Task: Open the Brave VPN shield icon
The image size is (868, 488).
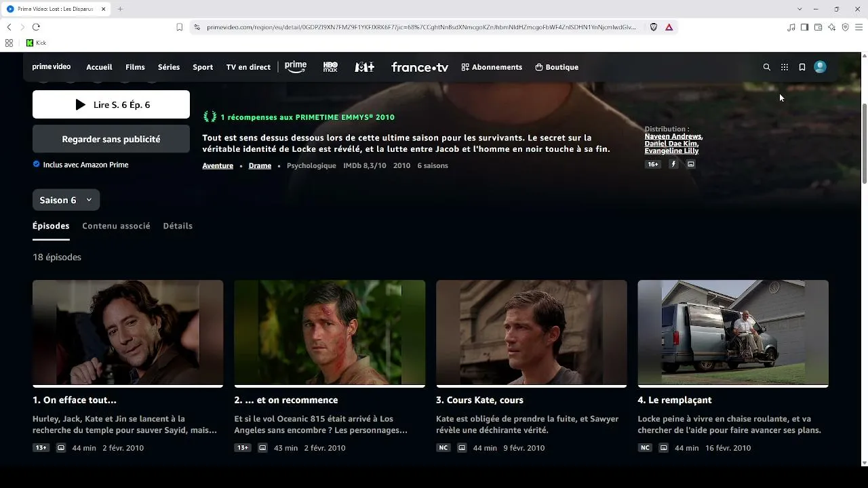Action: 845,27
